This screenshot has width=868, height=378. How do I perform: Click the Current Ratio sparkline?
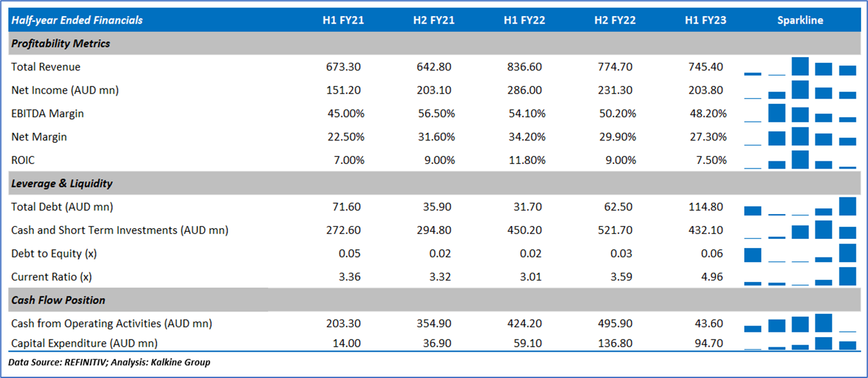(x=800, y=277)
